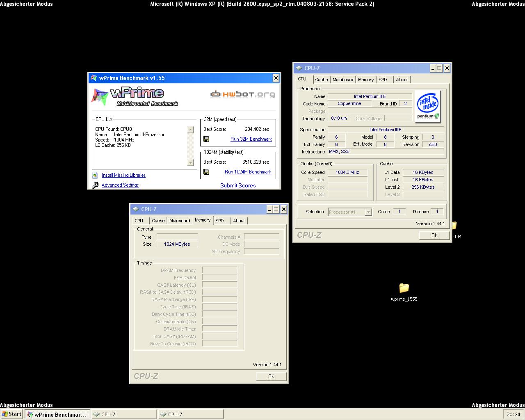Click the Level 2 256 KBytes field
The width and height of the screenshot is (525, 420).
click(x=423, y=187)
